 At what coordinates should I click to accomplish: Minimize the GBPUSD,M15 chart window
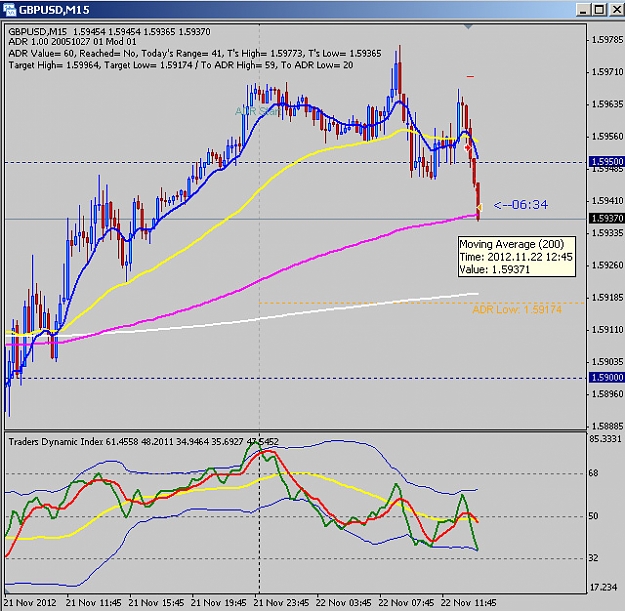[x=583, y=9]
